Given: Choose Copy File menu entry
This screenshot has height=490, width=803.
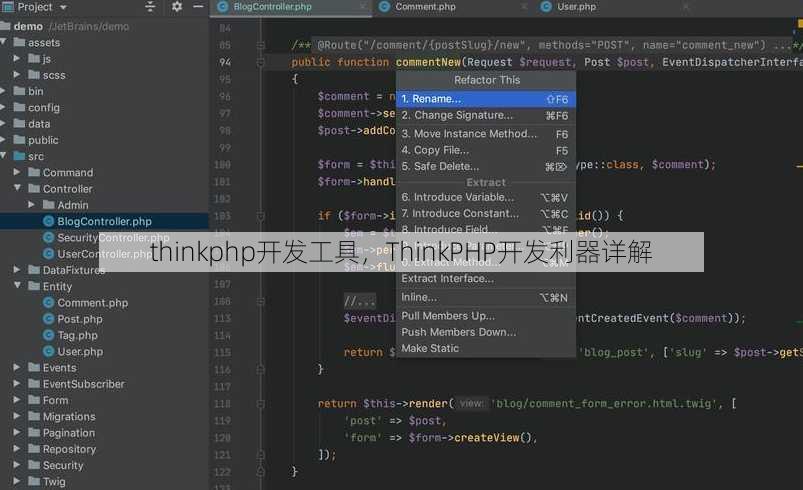Looking at the screenshot, I should pyautogui.click(x=485, y=150).
